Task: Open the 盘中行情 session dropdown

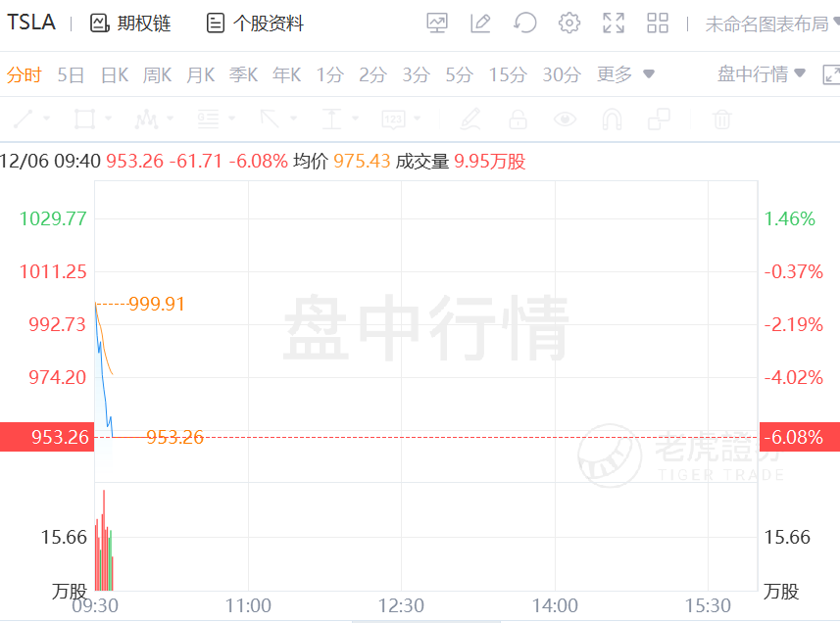Action: (762, 73)
